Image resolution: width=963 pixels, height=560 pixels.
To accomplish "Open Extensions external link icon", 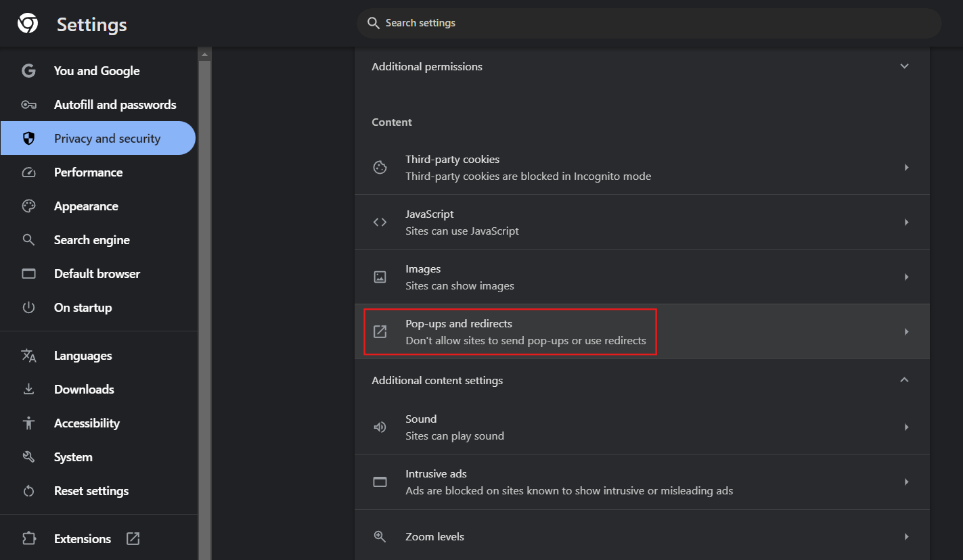I will pyautogui.click(x=133, y=539).
